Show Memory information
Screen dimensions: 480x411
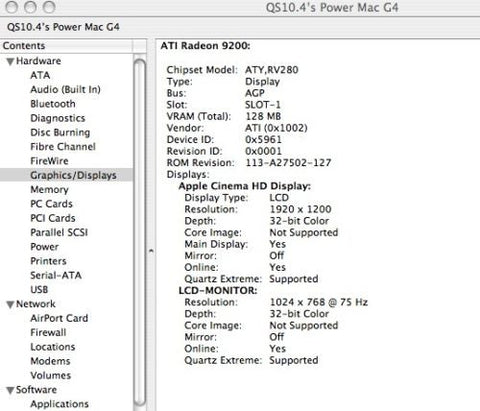tap(49, 190)
